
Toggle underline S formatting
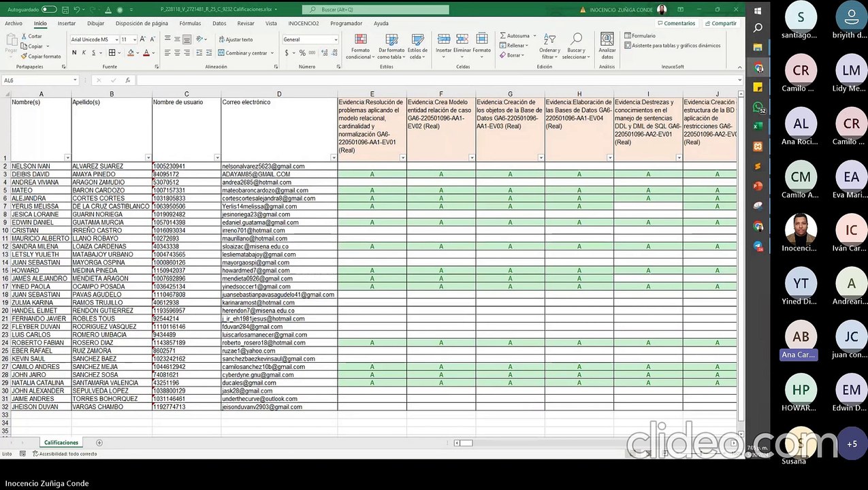point(93,52)
